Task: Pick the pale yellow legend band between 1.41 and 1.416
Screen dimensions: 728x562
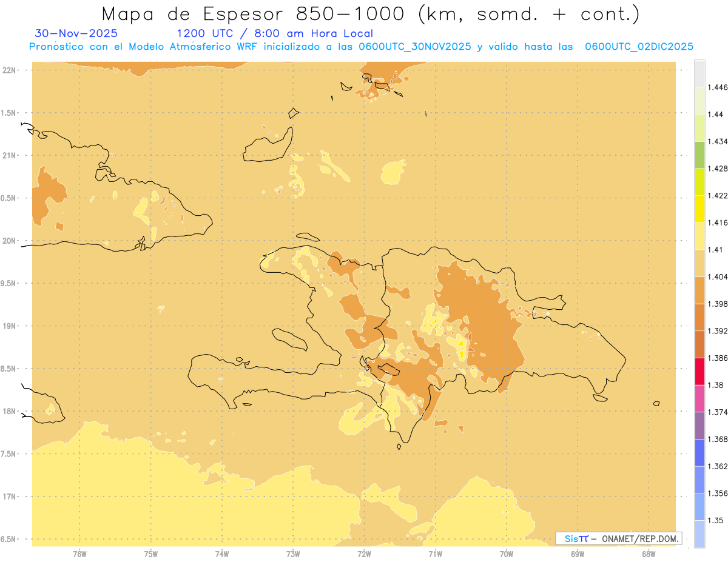Action: pyautogui.click(x=699, y=236)
